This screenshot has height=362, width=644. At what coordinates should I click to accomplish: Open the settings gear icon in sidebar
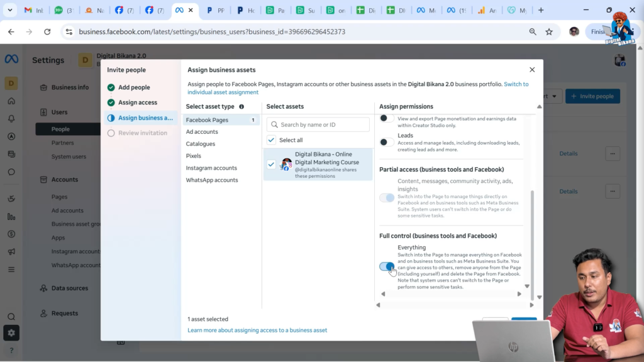point(11,333)
